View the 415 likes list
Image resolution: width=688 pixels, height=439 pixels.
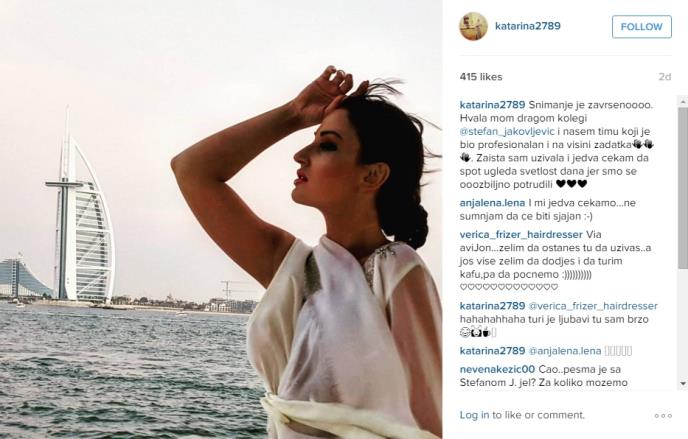(481, 77)
